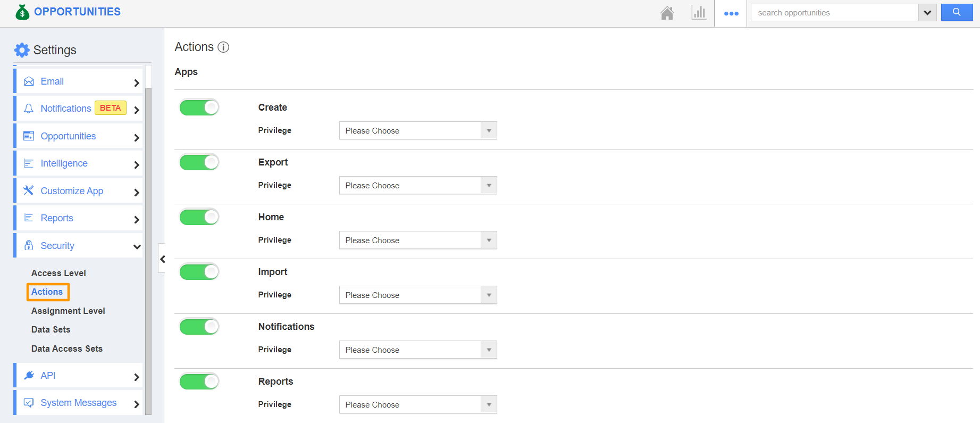
Task: Expand the search opportunities dropdown arrow
Action: click(x=927, y=13)
